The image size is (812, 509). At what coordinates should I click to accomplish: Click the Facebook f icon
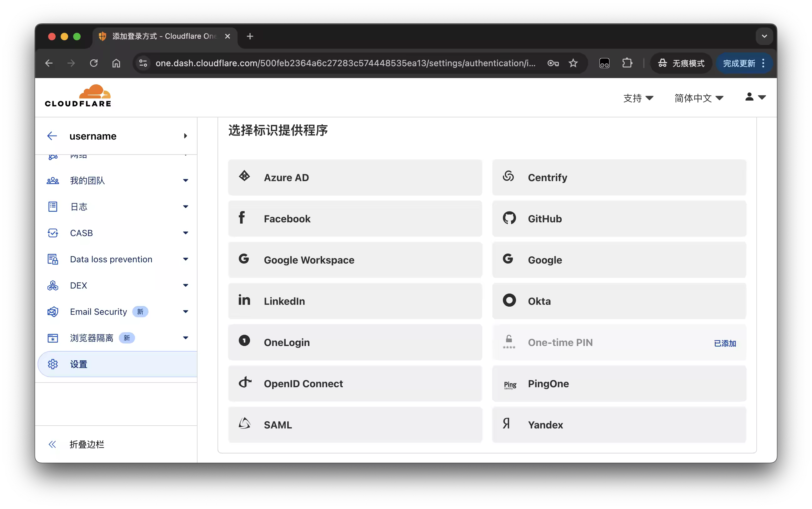[x=242, y=217]
